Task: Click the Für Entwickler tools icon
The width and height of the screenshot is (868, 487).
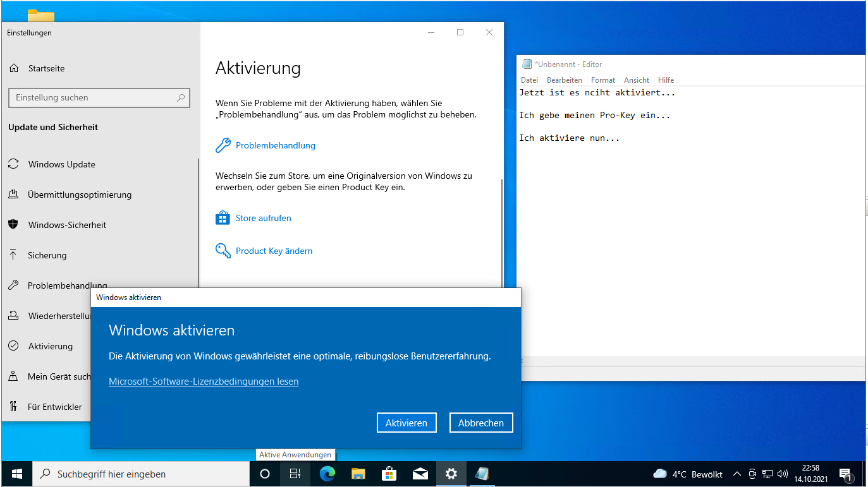Action: click(13, 407)
